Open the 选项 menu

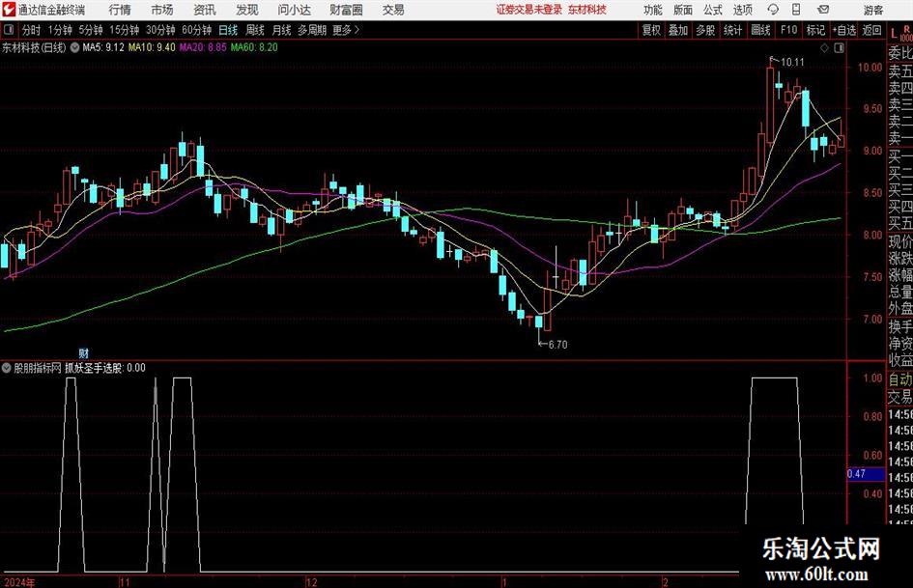[742, 10]
